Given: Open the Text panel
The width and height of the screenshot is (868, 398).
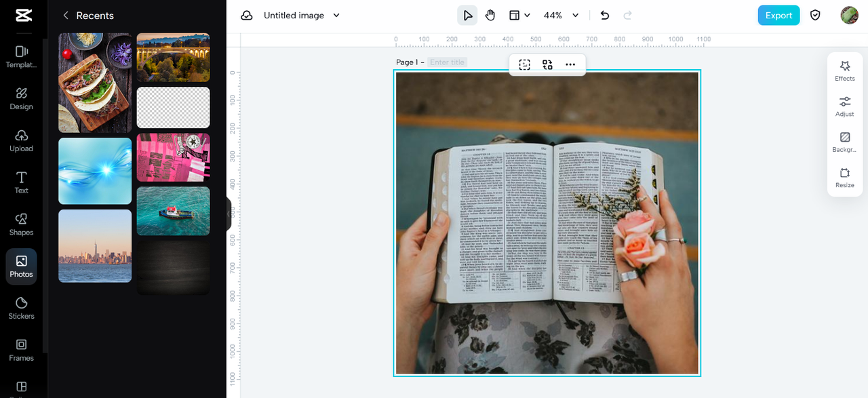Looking at the screenshot, I should [21, 183].
